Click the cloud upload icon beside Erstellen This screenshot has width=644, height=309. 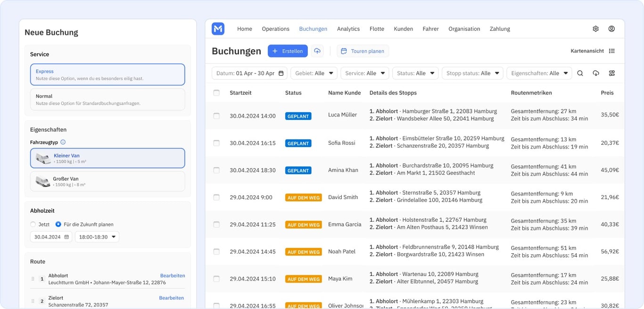pyautogui.click(x=317, y=51)
